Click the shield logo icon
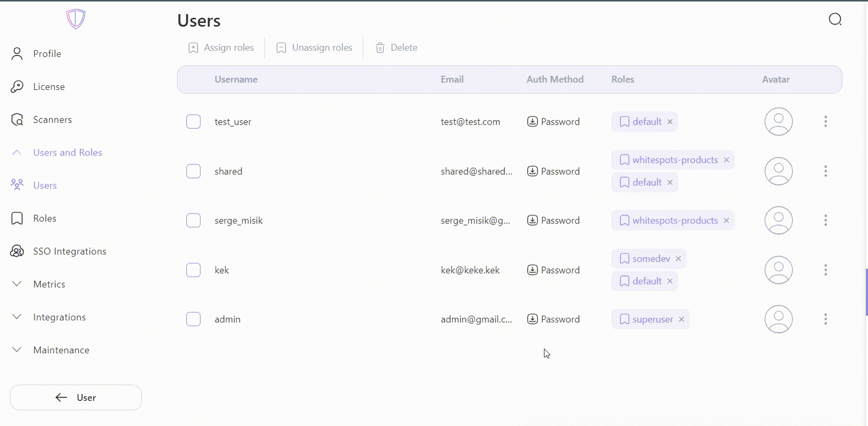The height and width of the screenshot is (426, 868). click(x=76, y=19)
